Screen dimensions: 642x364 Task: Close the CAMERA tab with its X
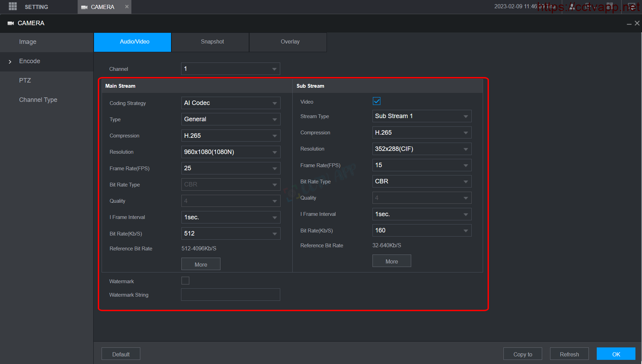click(x=127, y=7)
